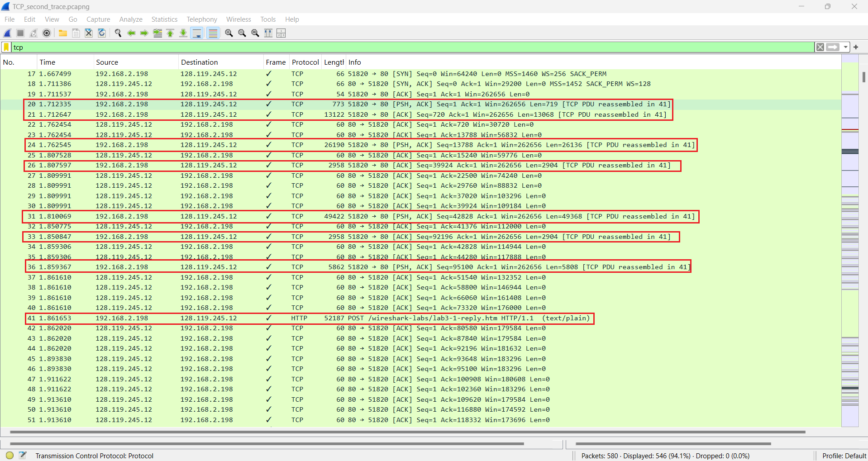Add a filter button with plus
This screenshot has width=868, height=461.
[x=856, y=47]
